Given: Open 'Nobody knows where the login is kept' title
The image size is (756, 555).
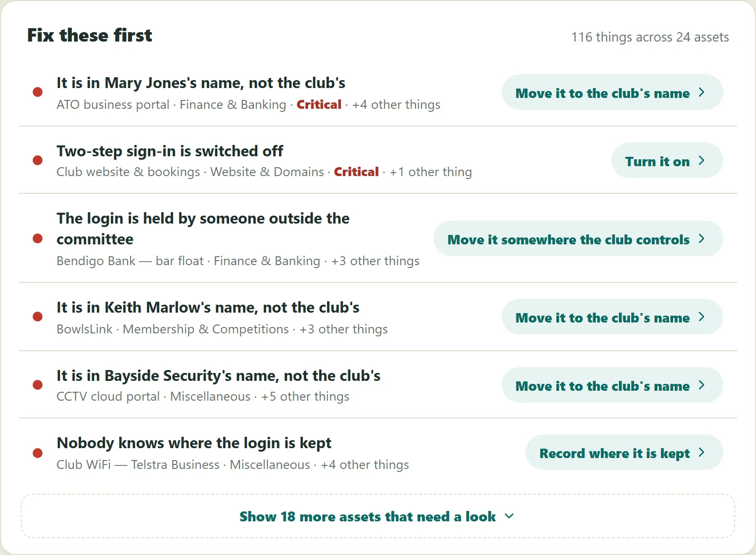Looking at the screenshot, I should [x=194, y=443].
